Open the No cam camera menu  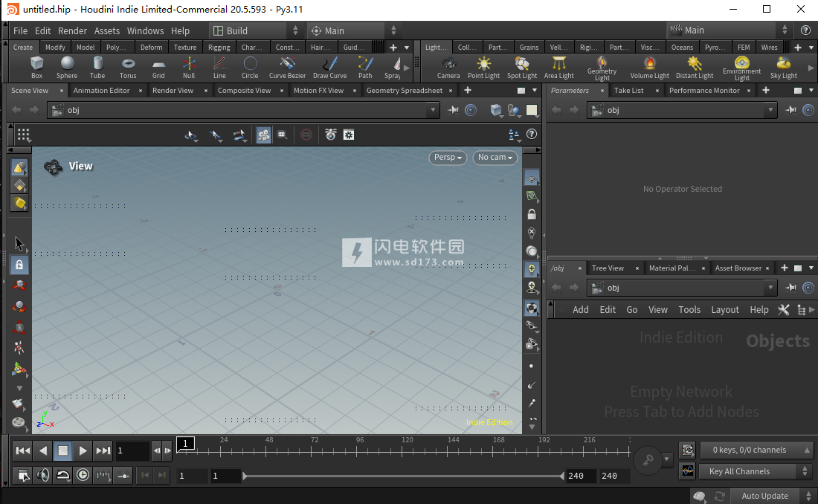point(495,158)
